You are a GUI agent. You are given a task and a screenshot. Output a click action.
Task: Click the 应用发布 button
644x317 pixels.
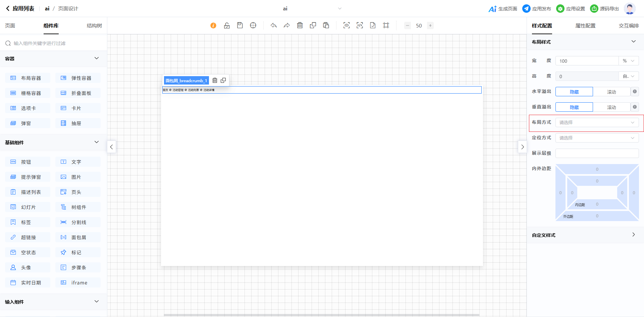pyautogui.click(x=537, y=9)
